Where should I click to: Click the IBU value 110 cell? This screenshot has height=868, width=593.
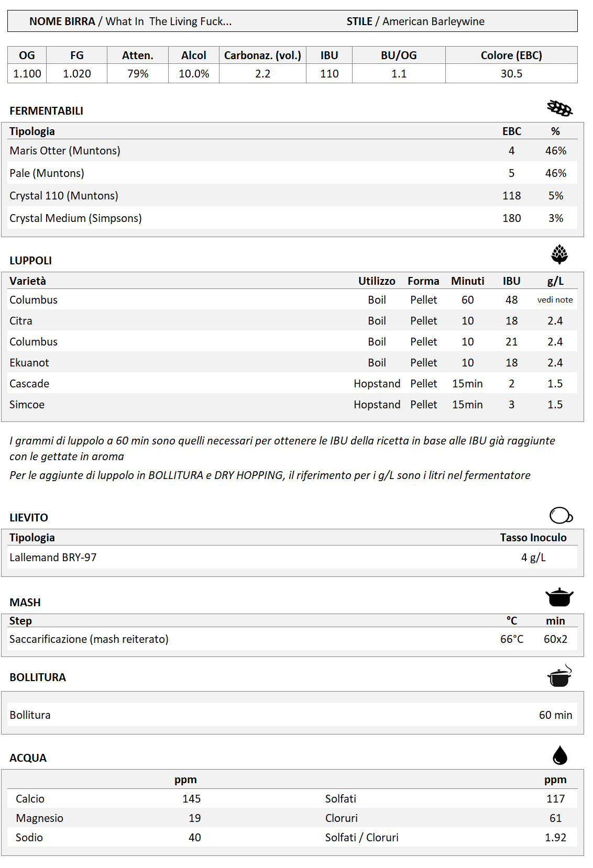(329, 74)
